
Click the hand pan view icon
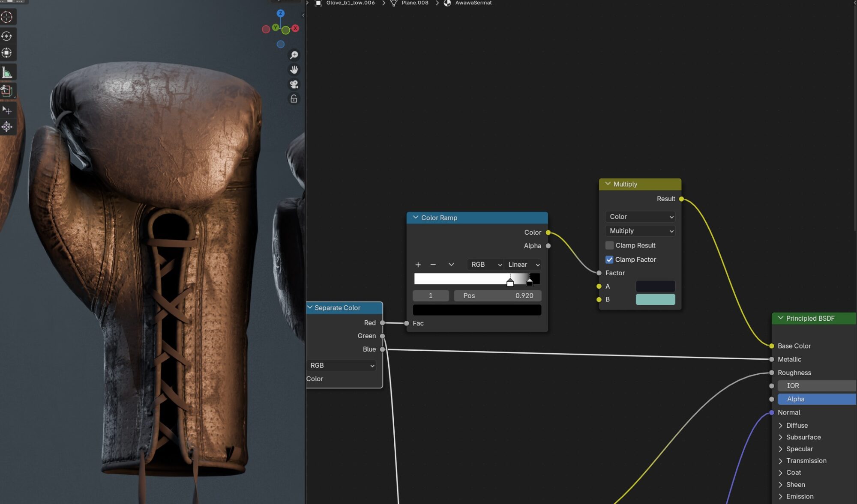pyautogui.click(x=294, y=70)
